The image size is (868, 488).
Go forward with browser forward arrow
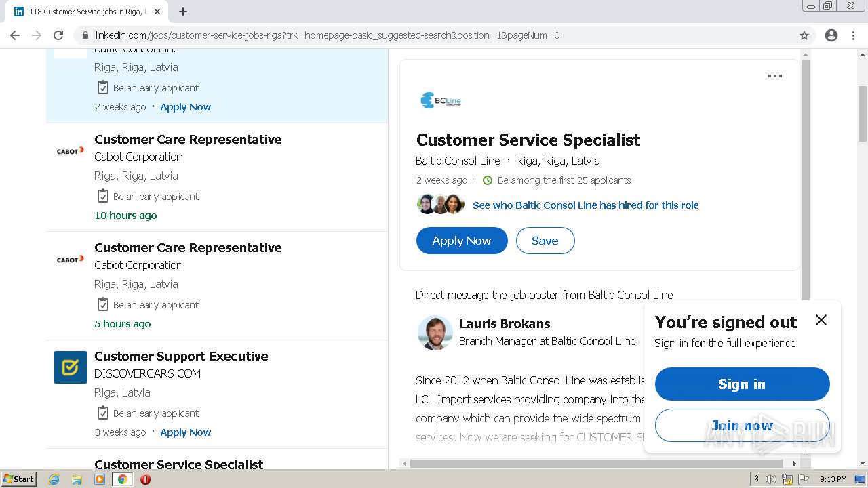[37, 35]
